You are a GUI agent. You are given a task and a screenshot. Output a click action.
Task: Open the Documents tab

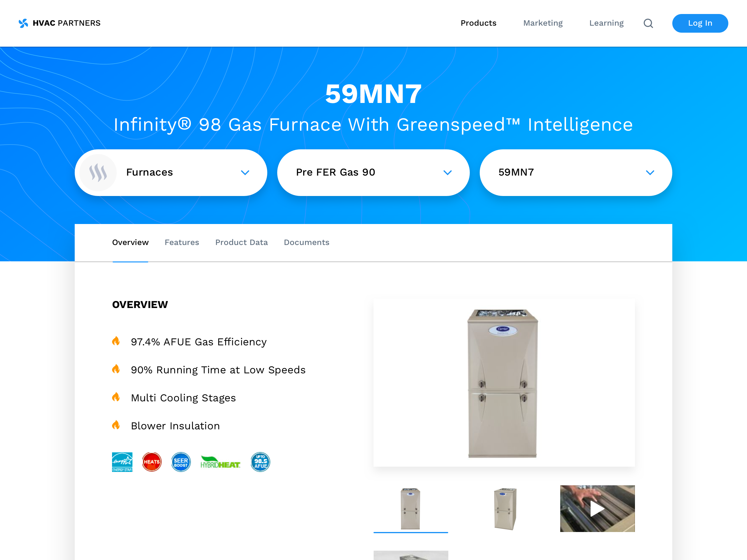306,242
